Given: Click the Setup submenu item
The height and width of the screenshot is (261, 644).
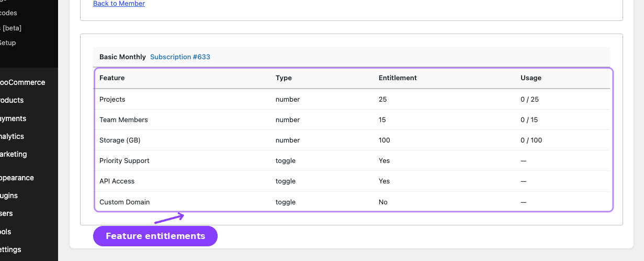Looking at the screenshot, I should 8,43.
